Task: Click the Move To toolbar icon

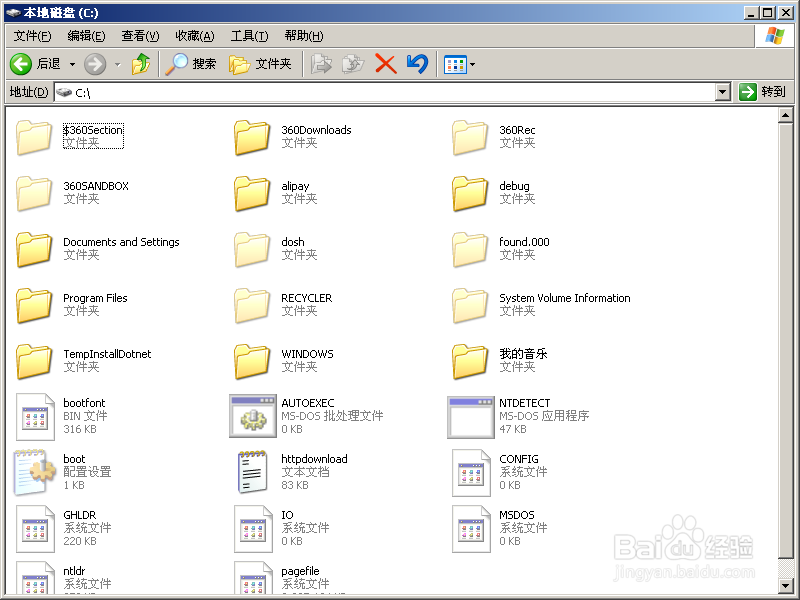Action: tap(321, 64)
